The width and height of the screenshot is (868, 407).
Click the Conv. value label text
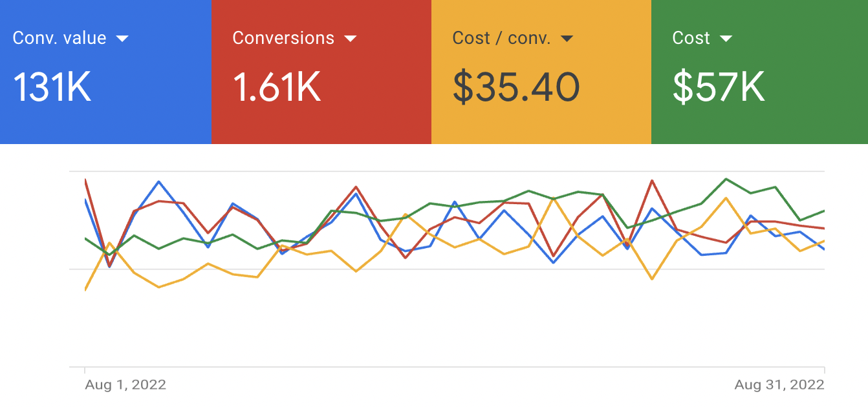coord(60,38)
